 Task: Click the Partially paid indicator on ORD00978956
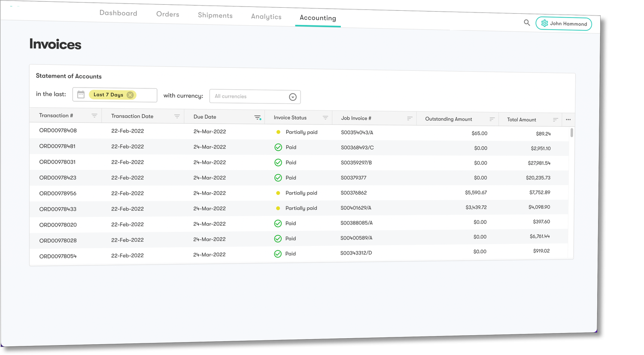pos(278,192)
